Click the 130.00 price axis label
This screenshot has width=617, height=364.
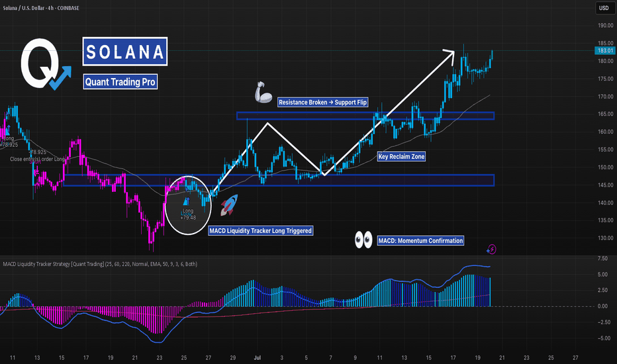pyautogui.click(x=606, y=238)
